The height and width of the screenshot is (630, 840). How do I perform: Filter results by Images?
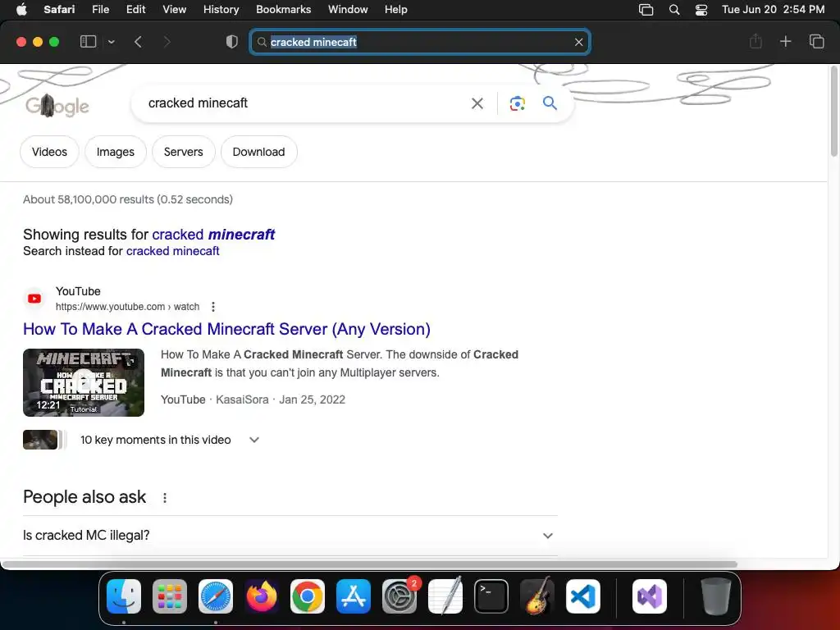click(x=115, y=152)
